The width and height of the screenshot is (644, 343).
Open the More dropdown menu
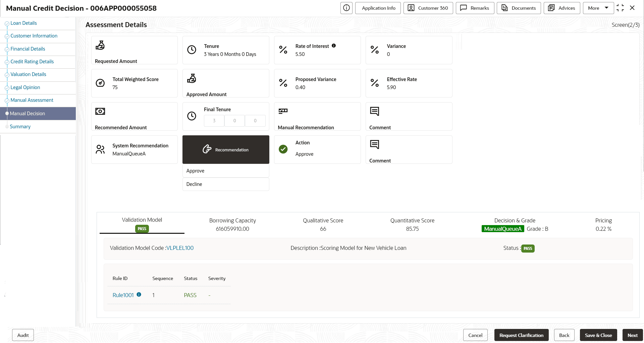pyautogui.click(x=598, y=8)
